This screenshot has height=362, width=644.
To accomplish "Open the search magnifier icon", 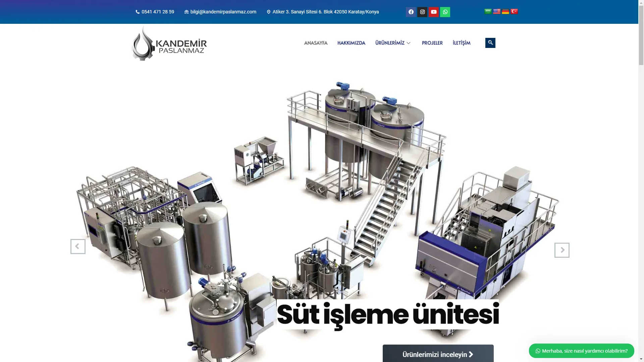I will tap(490, 43).
